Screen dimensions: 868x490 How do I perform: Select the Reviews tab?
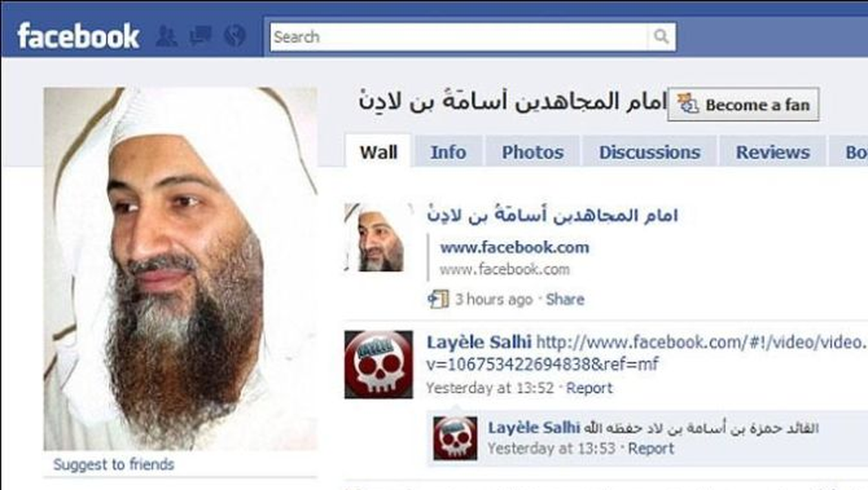[773, 152]
